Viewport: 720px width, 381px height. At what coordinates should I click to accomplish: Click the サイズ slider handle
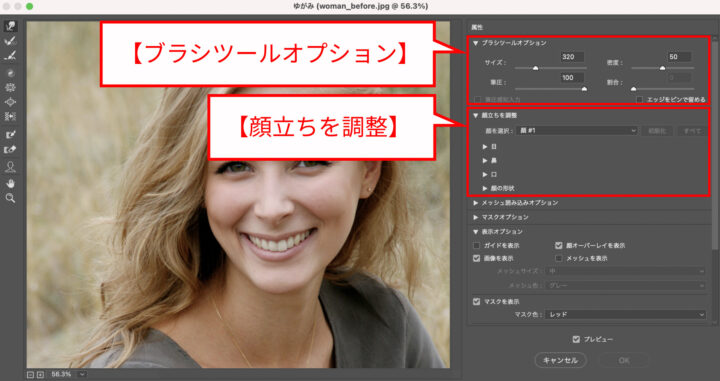click(x=535, y=68)
